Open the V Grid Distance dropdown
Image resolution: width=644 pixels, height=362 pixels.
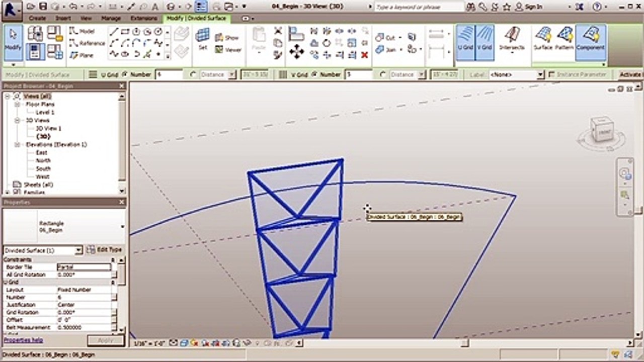point(422,74)
